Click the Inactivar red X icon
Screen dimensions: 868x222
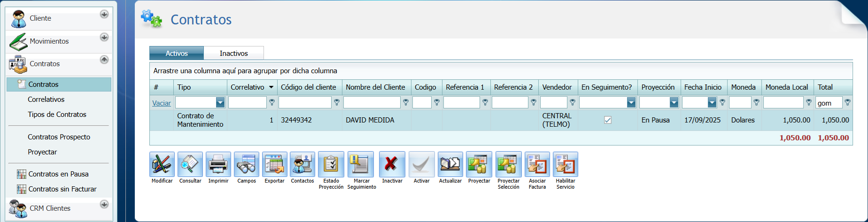pos(392,164)
